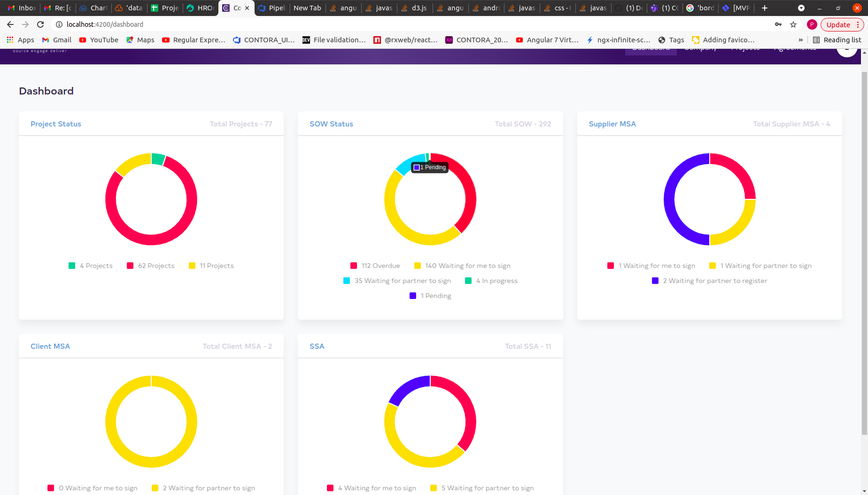Click the Update button
The width and height of the screenshot is (868, 495).
click(839, 24)
